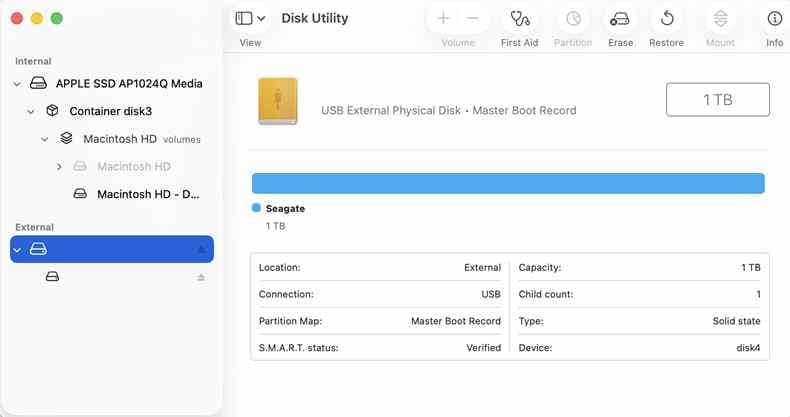The height and width of the screenshot is (417, 790).
Task: Collapse APPLE SSD AP1024Q Media row
Action: pos(17,84)
